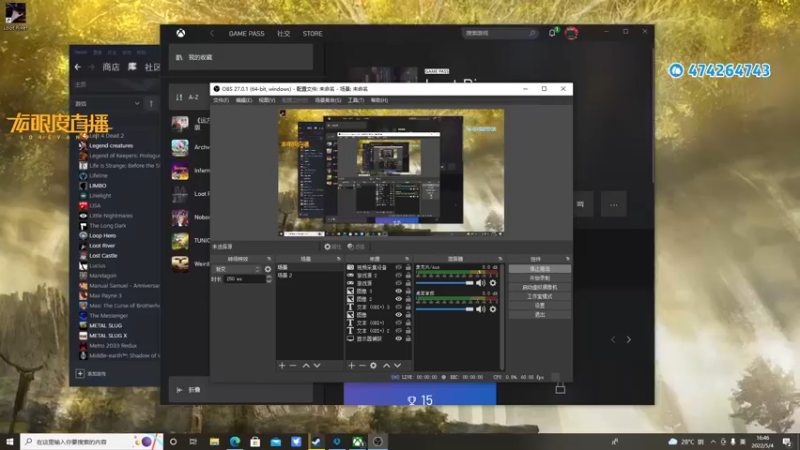This screenshot has width=800, height=450.
Task: Move selected source up in list
Action: point(386,365)
